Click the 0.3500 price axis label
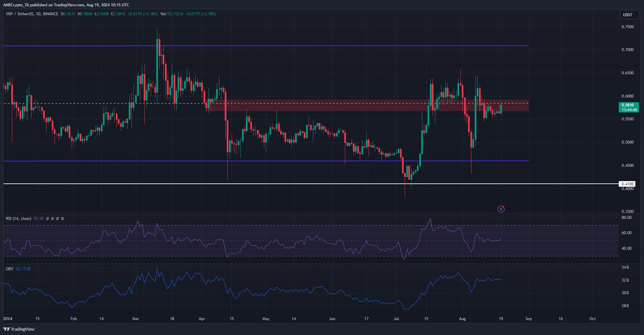Screen dimensions: 644x335 (627, 211)
